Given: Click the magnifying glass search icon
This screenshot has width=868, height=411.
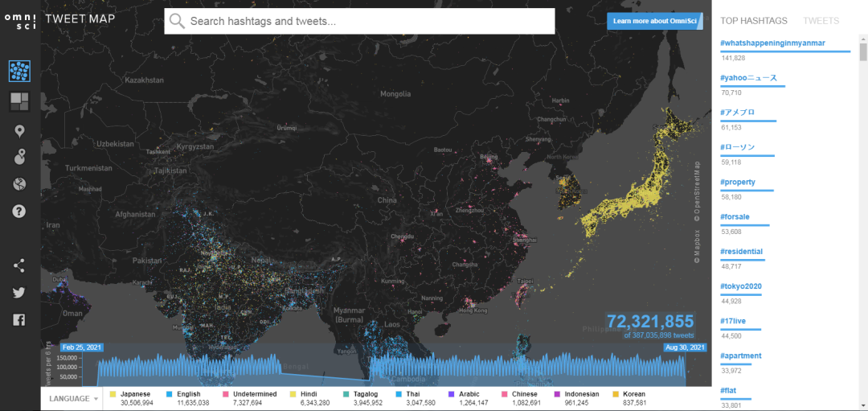Looking at the screenshot, I should 177,21.
